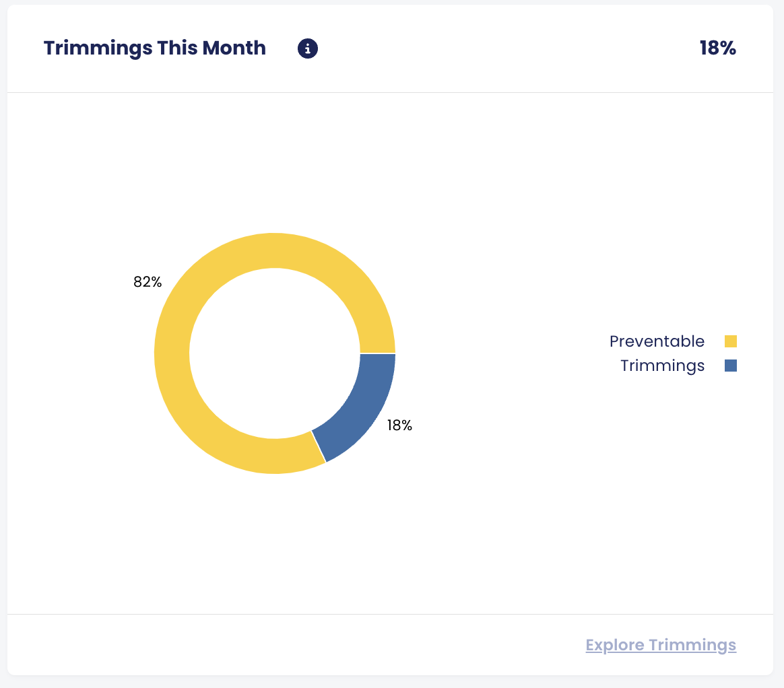Click the 18% label beside the blue segment
This screenshot has width=784, height=688.
click(x=399, y=425)
